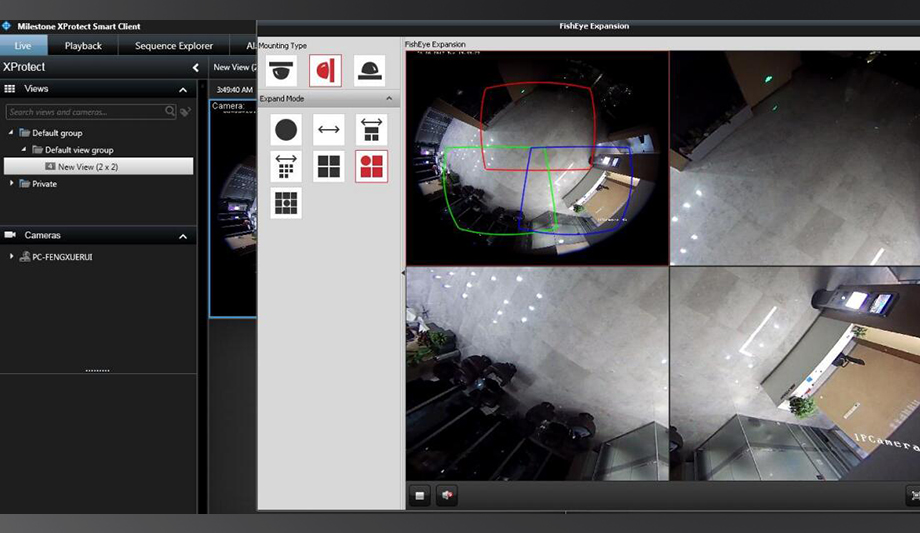The image size is (920, 533).
Task: Click the search views and cameras field
Action: click(85, 112)
